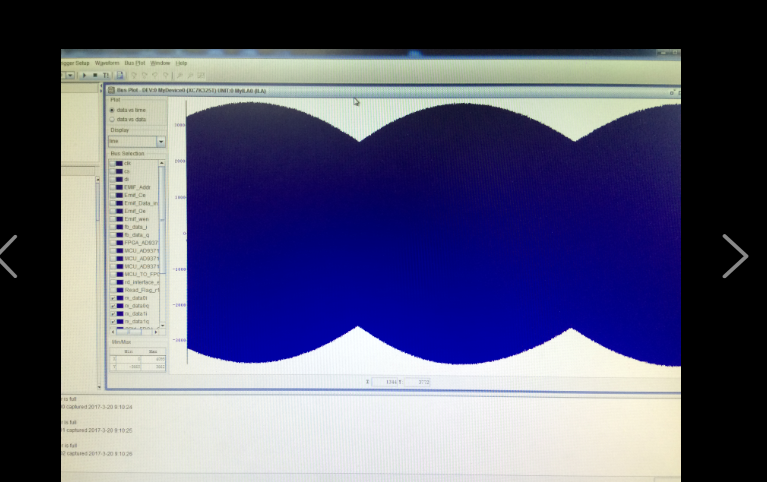The height and width of the screenshot is (482, 767).
Task: Click the rx_data0i color swatch
Action: pos(120,298)
